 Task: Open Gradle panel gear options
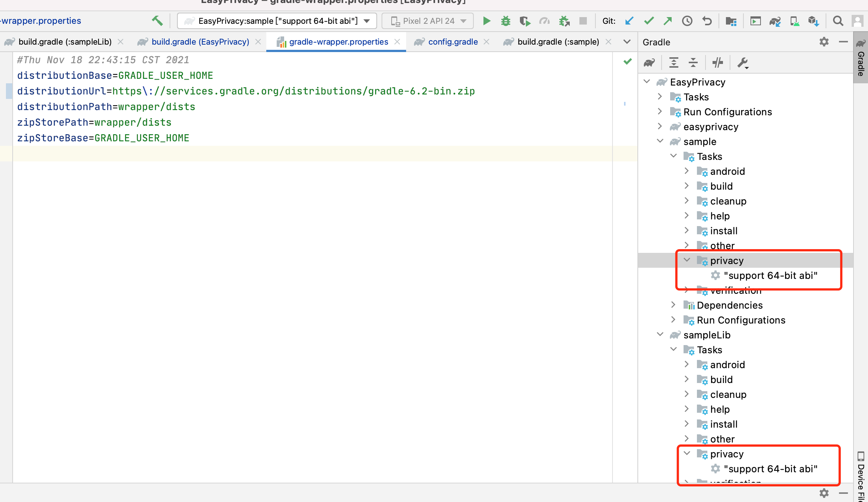[x=824, y=42]
